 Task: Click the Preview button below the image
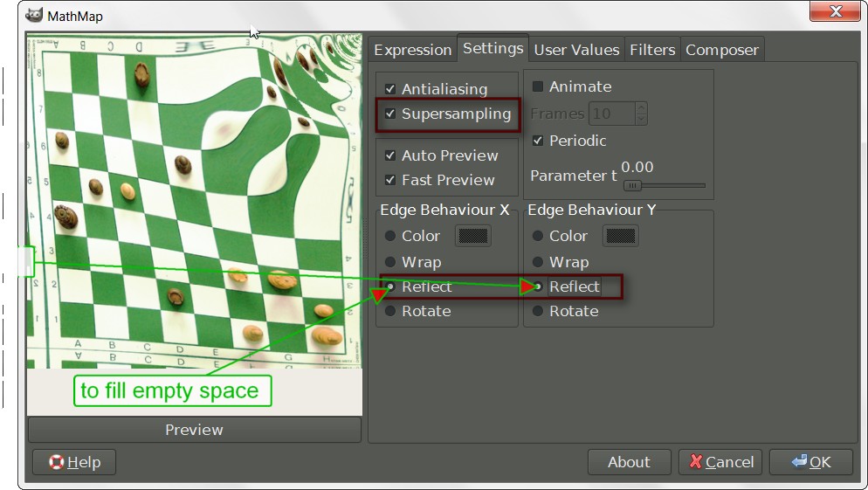click(x=195, y=430)
